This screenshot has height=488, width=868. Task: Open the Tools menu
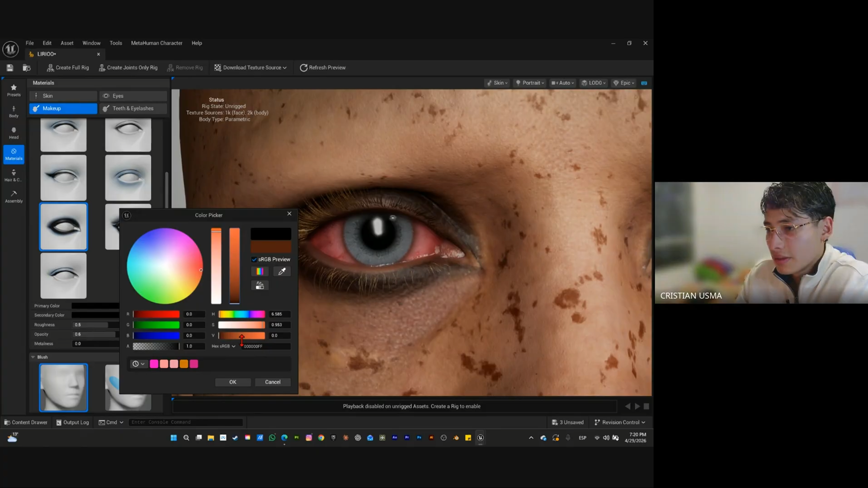point(116,43)
